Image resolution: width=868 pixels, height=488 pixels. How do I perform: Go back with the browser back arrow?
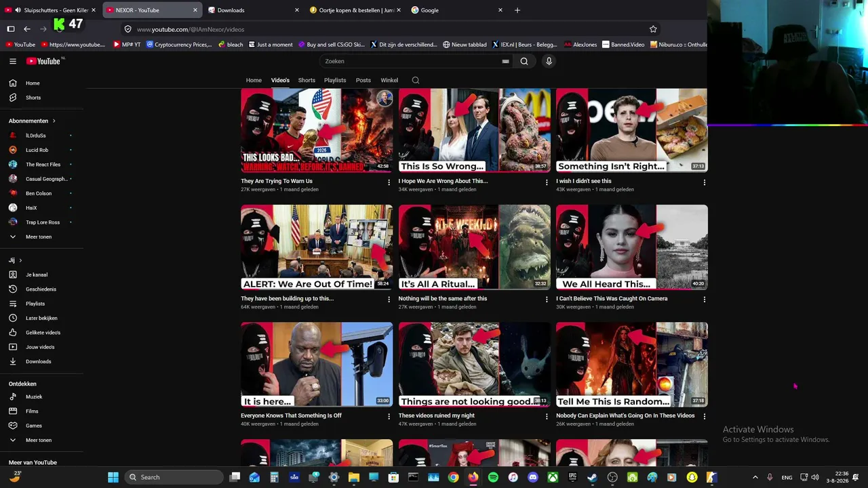[27, 29]
